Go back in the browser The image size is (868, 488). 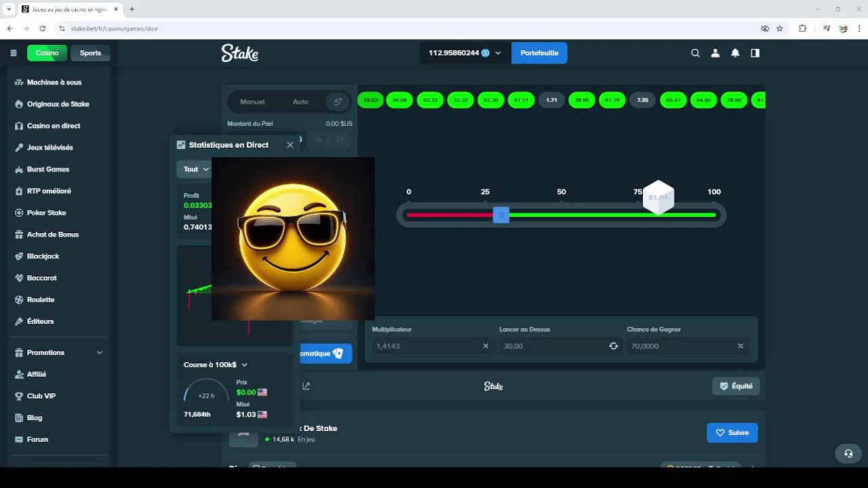[x=10, y=28]
